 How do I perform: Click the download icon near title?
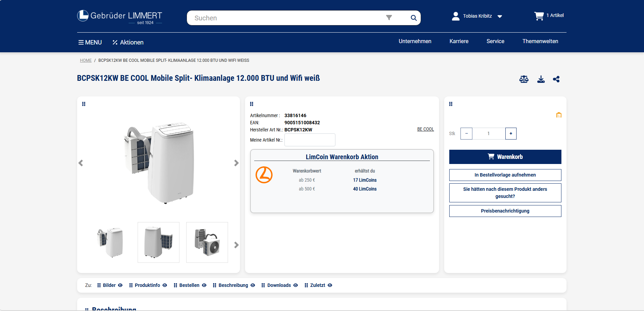pyautogui.click(x=541, y=79)
